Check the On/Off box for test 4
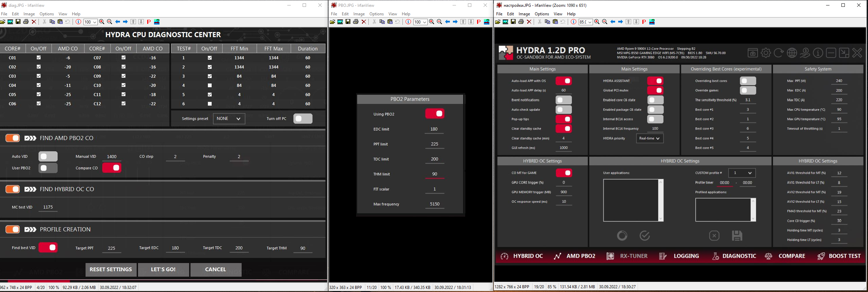868x292 pixels. pyautogui.click(x=210, y=85)
